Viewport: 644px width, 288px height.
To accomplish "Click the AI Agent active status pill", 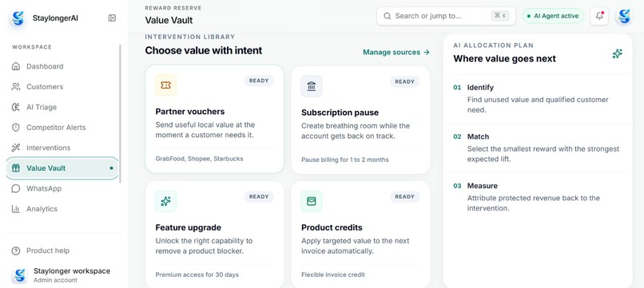I will pos(553,16).
